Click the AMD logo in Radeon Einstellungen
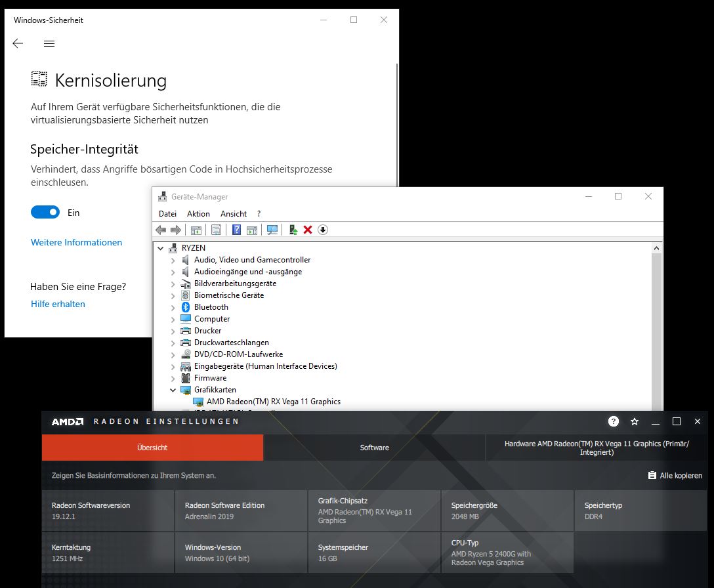Screen dimensions: 714x588 [x=68, y=422]
